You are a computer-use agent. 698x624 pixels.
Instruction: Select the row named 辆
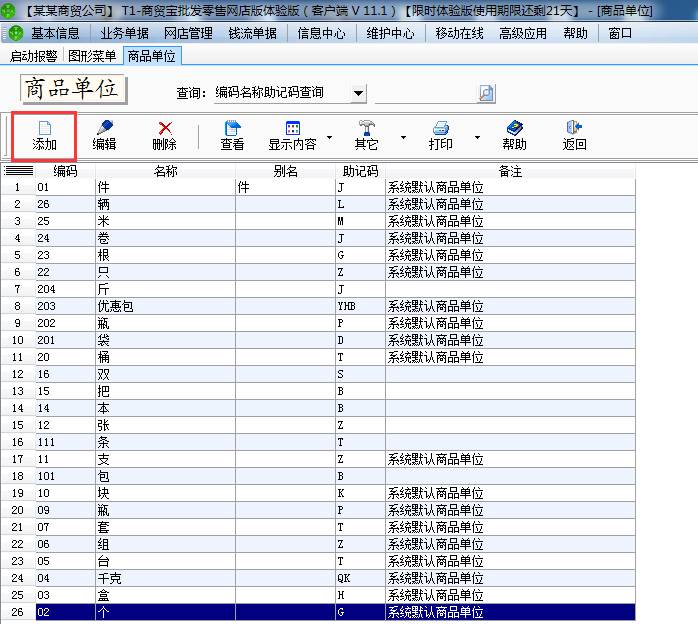318,204
